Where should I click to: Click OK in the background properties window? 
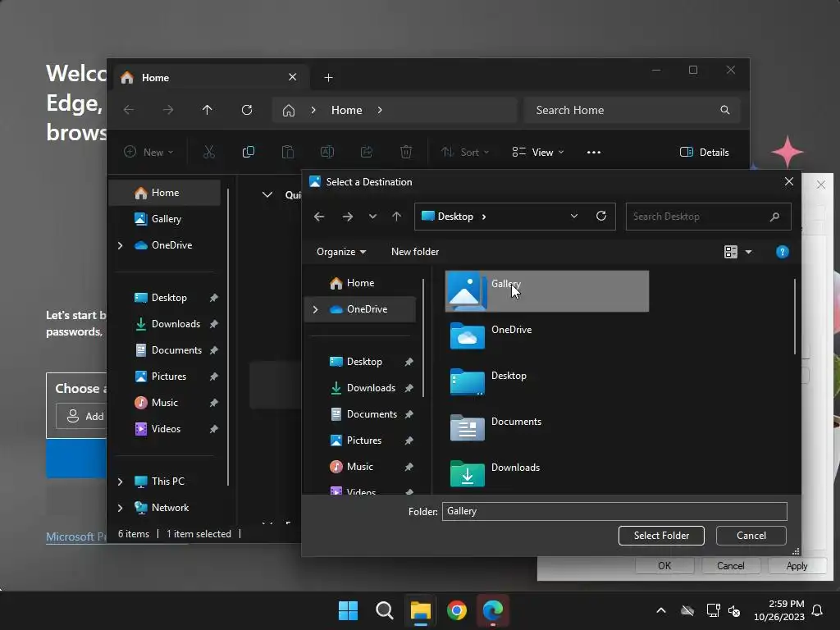[x=664, y=566]
